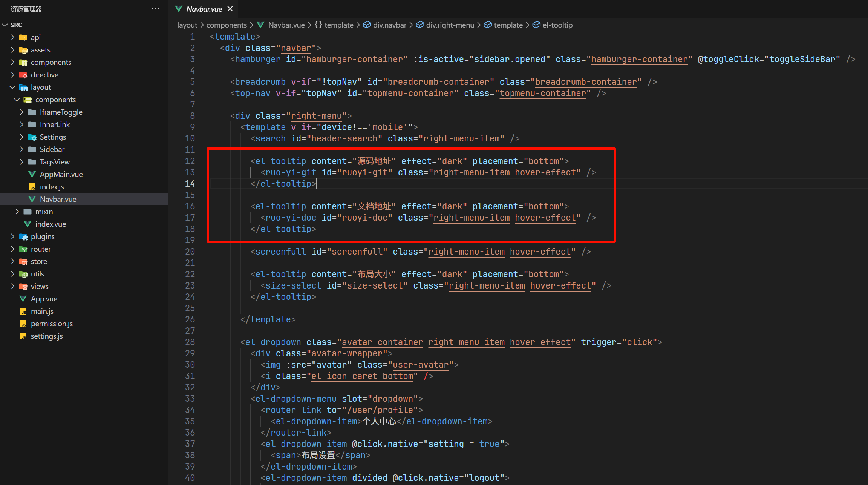Open App.vue from the file tree
This screenshot has height=485, width=868.
44,299
